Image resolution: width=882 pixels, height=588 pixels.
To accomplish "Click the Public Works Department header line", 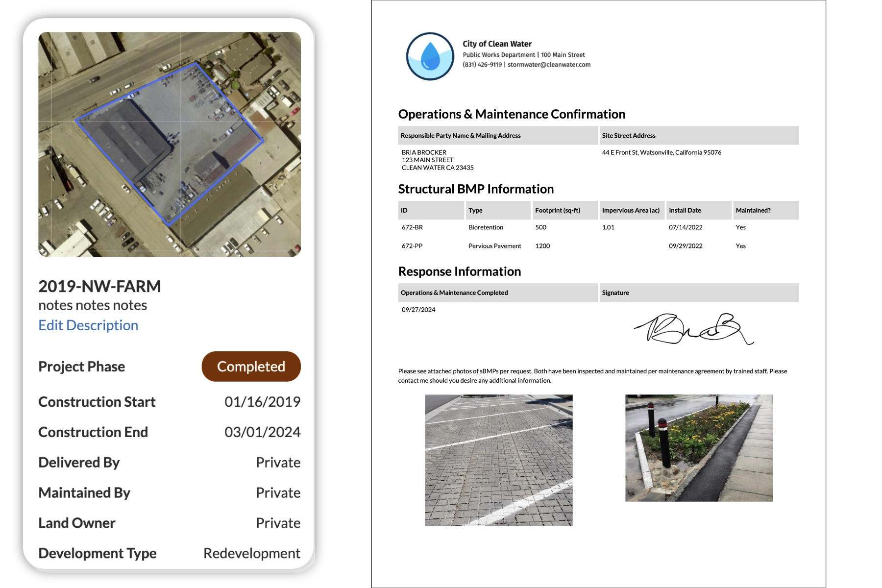I will click(524, 55).
